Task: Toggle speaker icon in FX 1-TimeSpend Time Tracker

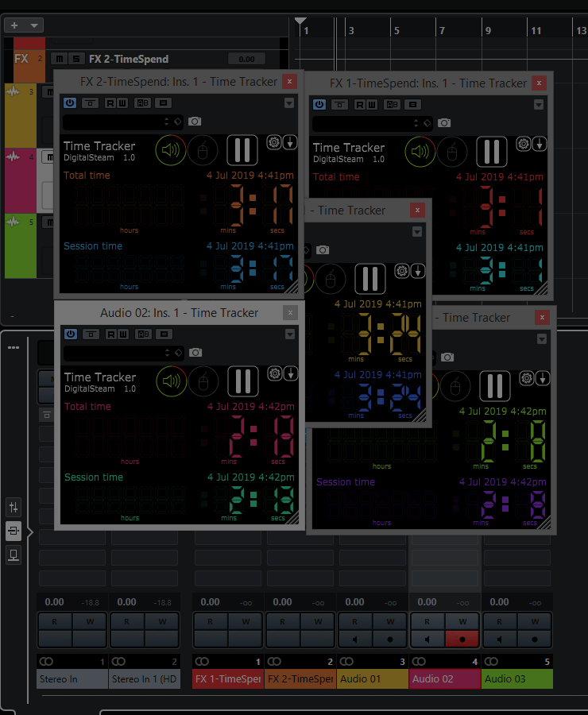Action: [420, 152]
